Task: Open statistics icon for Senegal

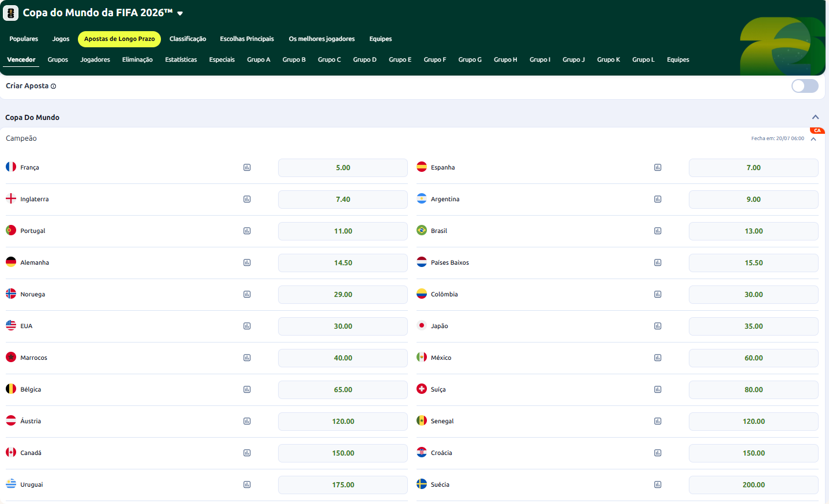Action: tap(658, 422)
